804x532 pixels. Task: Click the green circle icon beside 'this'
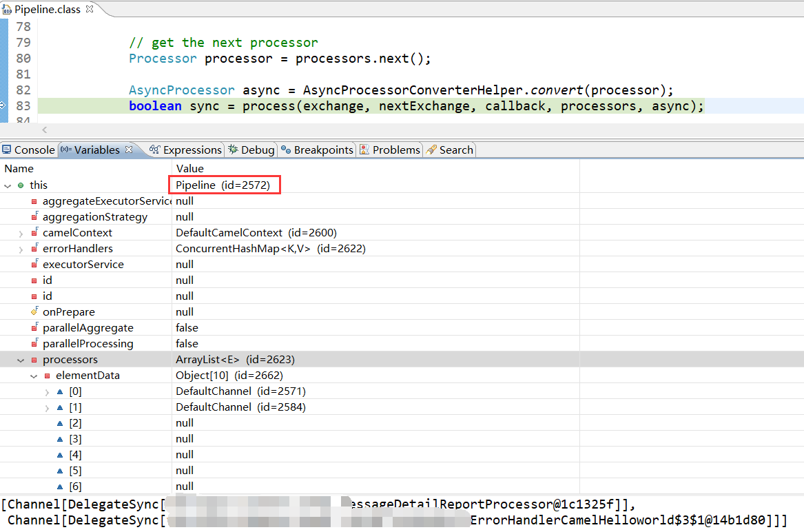(x=21, y=185)
